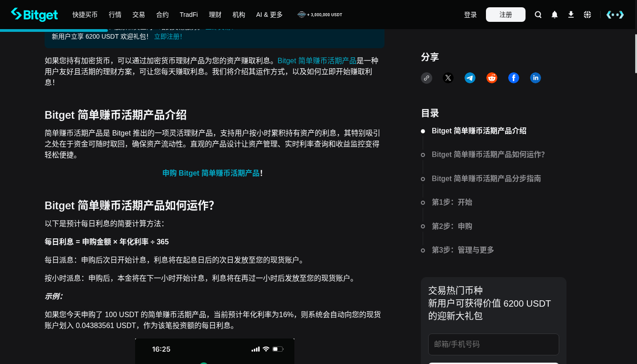Click the phone screenshot image showing 16:25
The image size is (637, 364).
215,351
